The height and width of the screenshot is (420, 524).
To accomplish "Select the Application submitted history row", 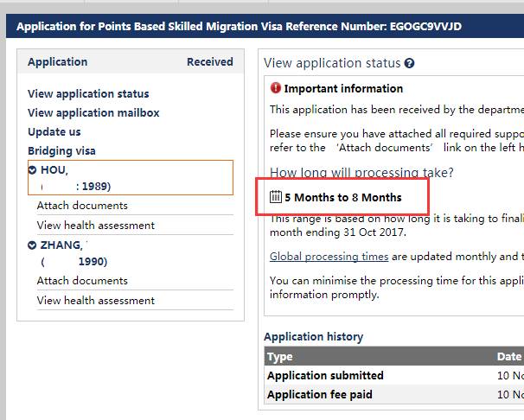I will coord(394,376).
